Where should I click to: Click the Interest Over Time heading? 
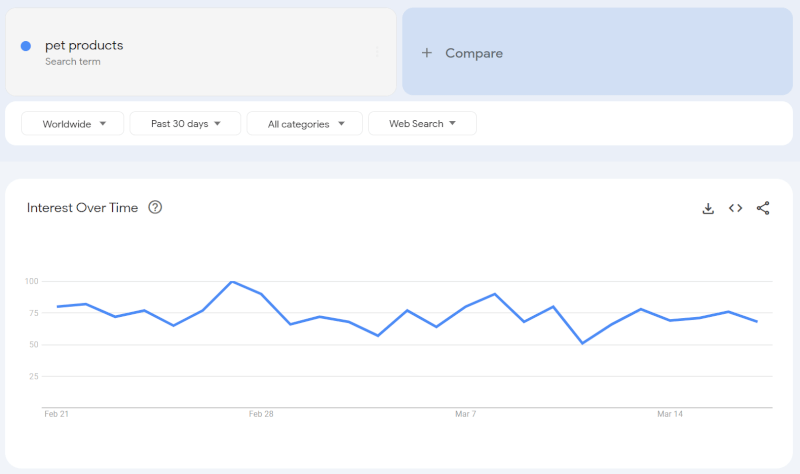[x=82, y=208]
